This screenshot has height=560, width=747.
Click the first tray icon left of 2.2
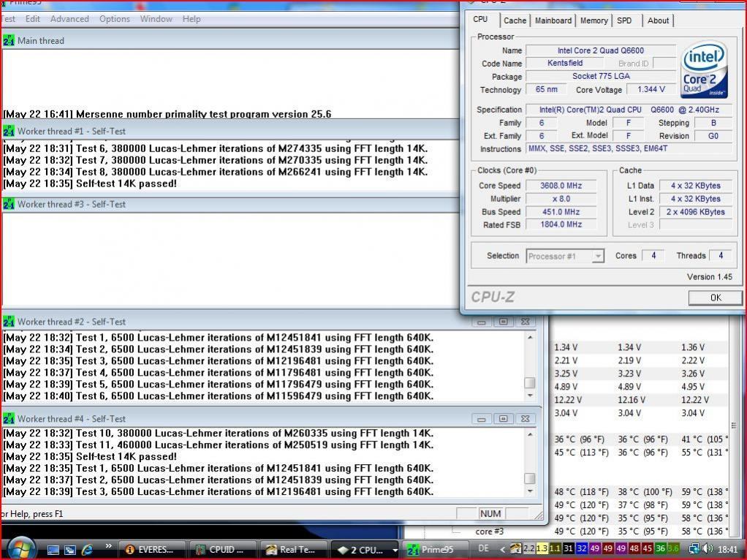[515, 548]
